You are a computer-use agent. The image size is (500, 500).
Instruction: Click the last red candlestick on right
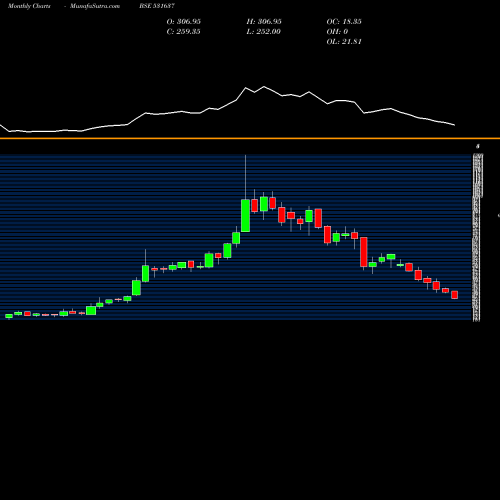point(455,295)
